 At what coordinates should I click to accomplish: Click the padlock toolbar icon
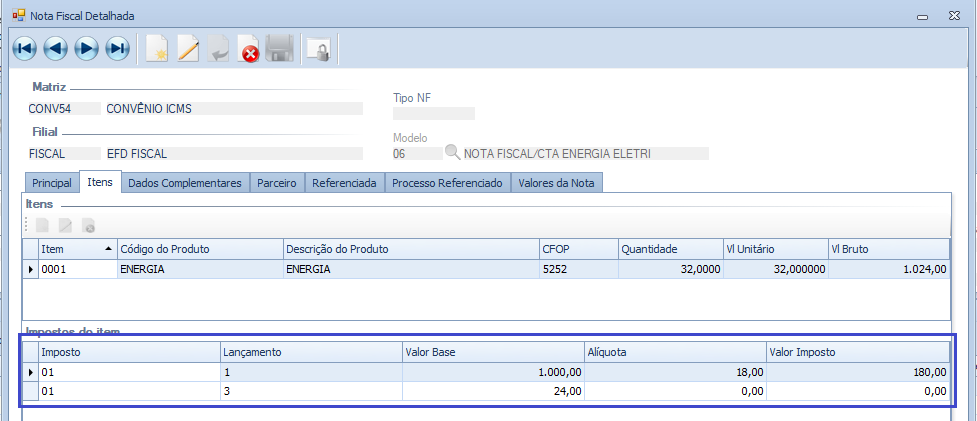321,49
